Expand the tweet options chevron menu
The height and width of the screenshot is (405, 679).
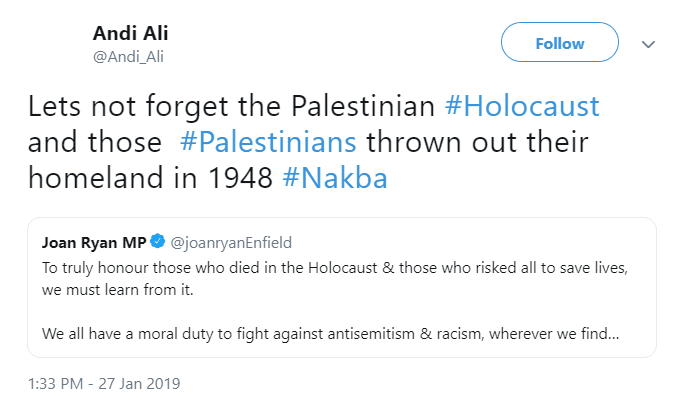648,44
